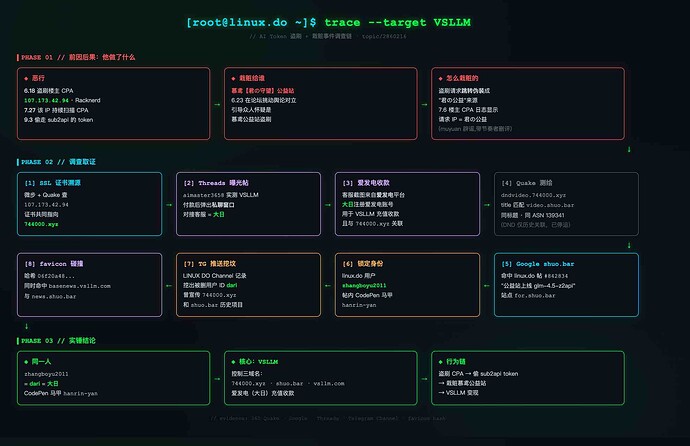Viewport: 690px width, 446px height.
Task: Click "dndvideo.744000.xyz" in the Quake card
Action: tap(533, 195)
